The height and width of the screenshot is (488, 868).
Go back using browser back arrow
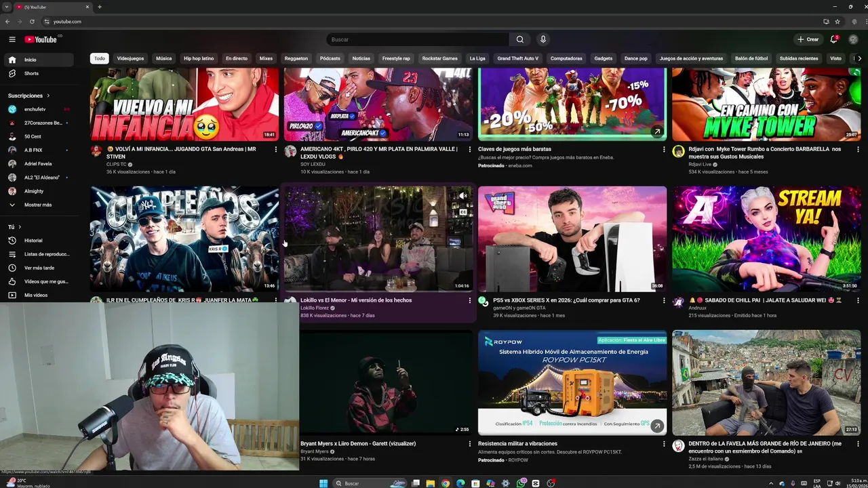pos(7,22)
